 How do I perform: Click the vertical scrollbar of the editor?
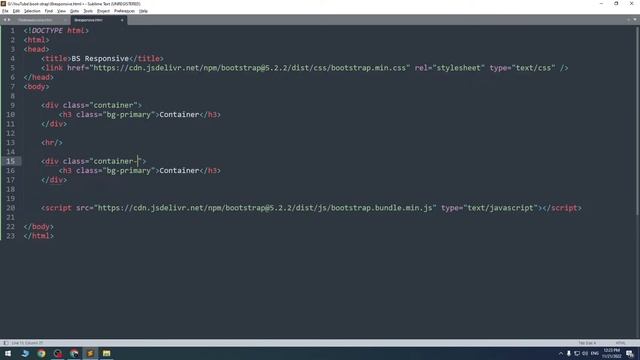coord(638,122)
